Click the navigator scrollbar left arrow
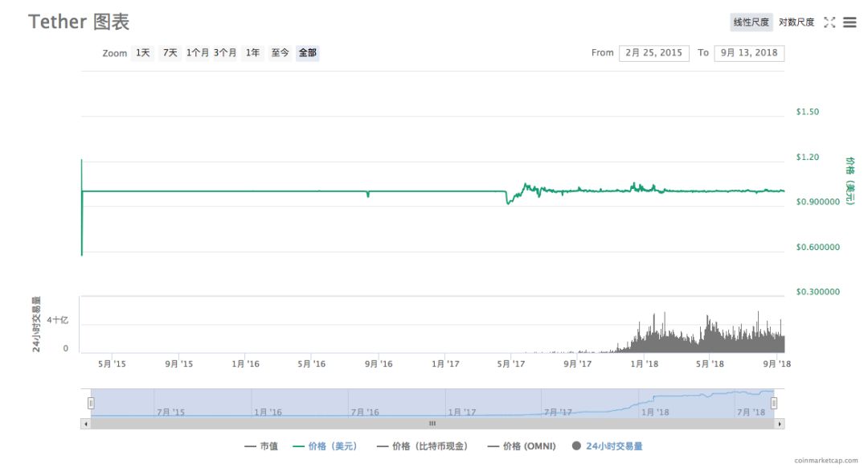Viewport: 868px width, 468px height. pos(85,424)
